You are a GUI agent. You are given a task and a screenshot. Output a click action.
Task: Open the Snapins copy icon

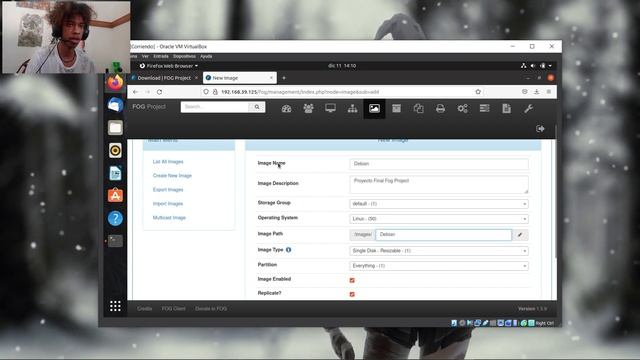click(x=418, y=109)
